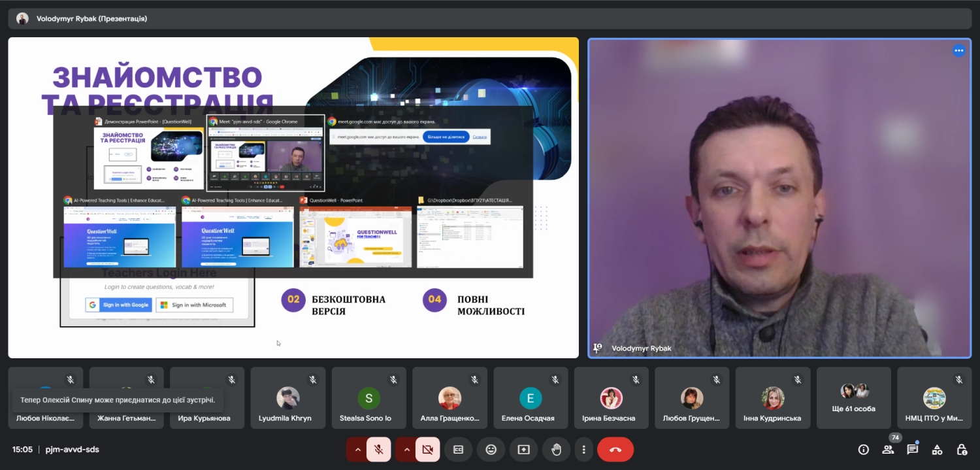Open the chat with everyone icon
The width and height of the screenshot is (980, 470).
click(x=912, y=449)
